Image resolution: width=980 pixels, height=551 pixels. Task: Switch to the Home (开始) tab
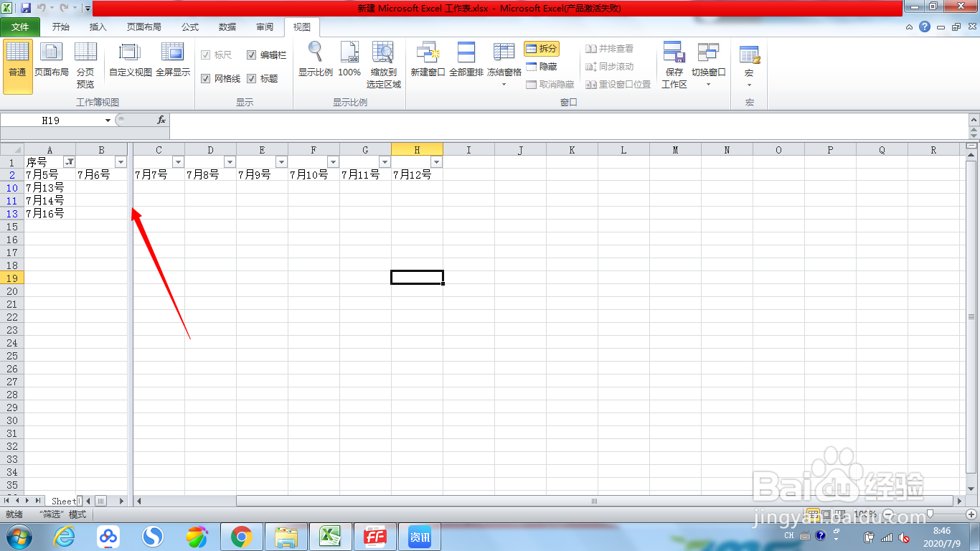pos(61,27)
